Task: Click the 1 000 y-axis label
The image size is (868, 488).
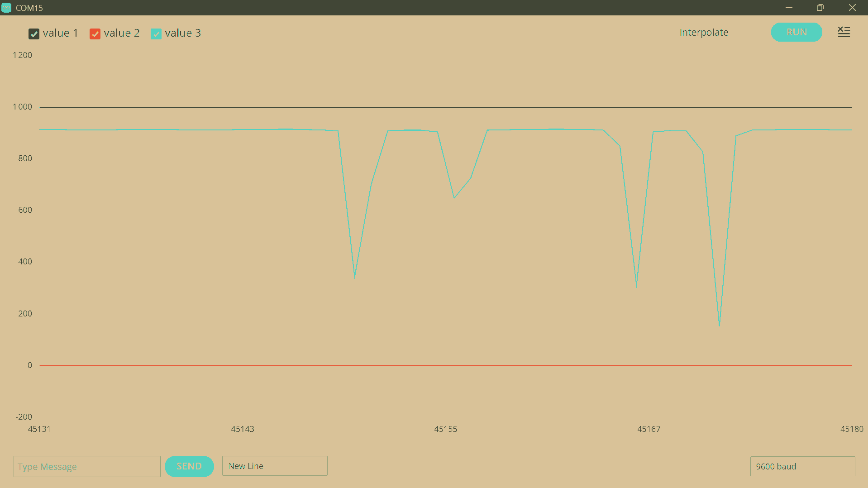Action: tap(23, 107)
